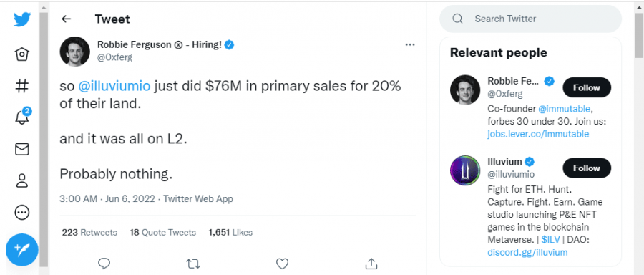Open jobs.lever.co/immutable link
Viewport: 644px width, 275px height.
click(538, 134)
